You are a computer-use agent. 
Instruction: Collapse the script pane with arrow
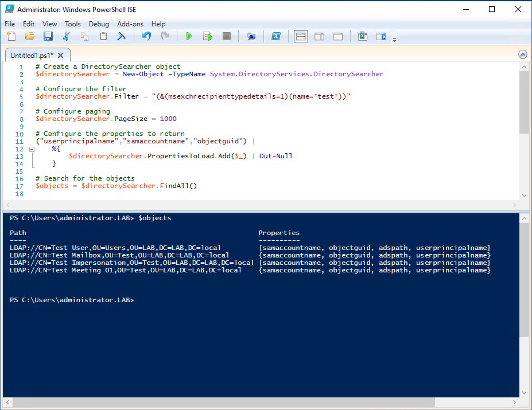click(523, 54)
